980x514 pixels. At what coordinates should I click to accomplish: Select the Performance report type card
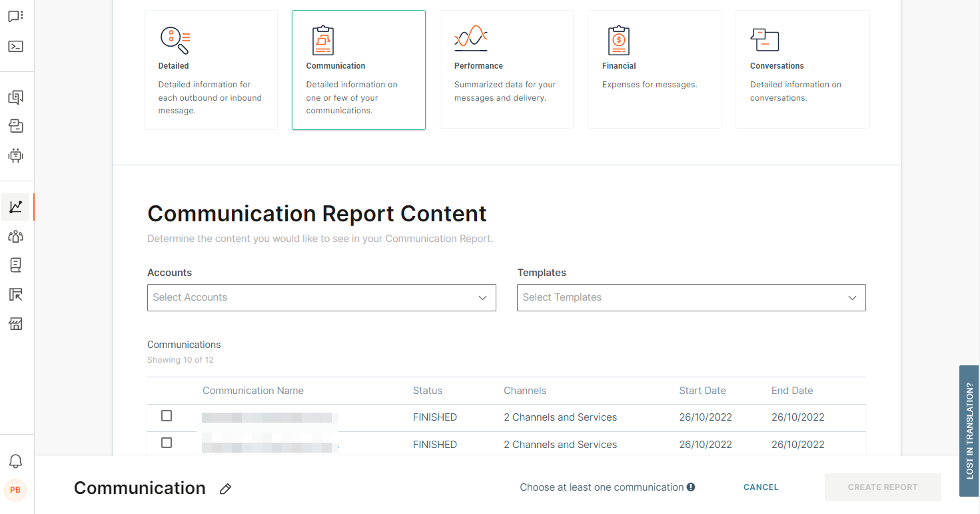[x=506, y=70]
